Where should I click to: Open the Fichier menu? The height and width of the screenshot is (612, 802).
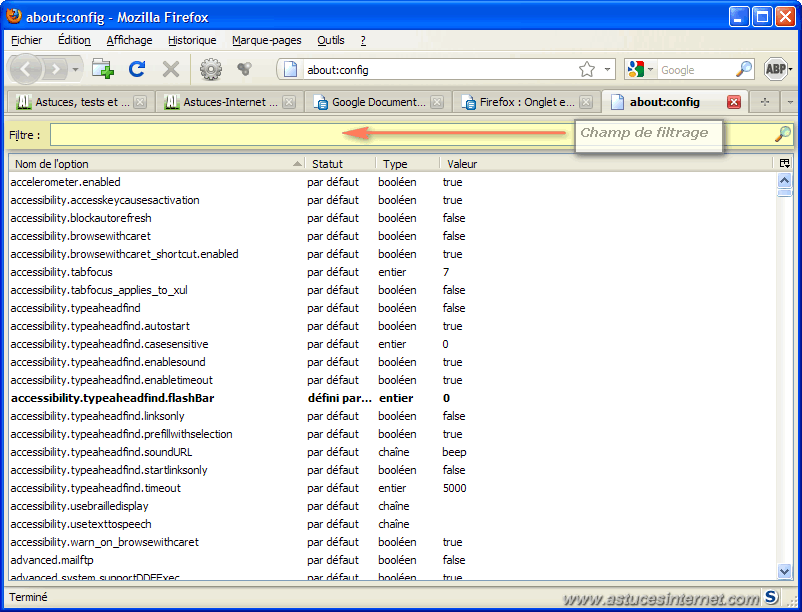coord(27,40)
